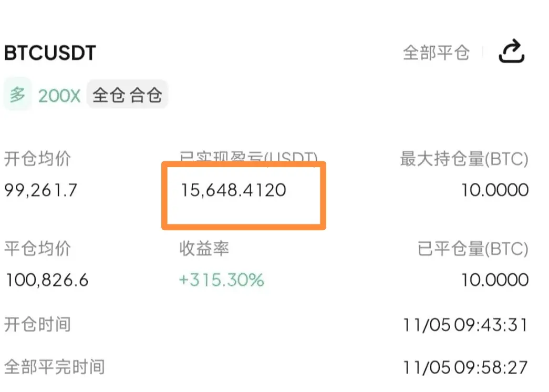Tap the 全部平完时间 close time label

click(x=55, y=366)
